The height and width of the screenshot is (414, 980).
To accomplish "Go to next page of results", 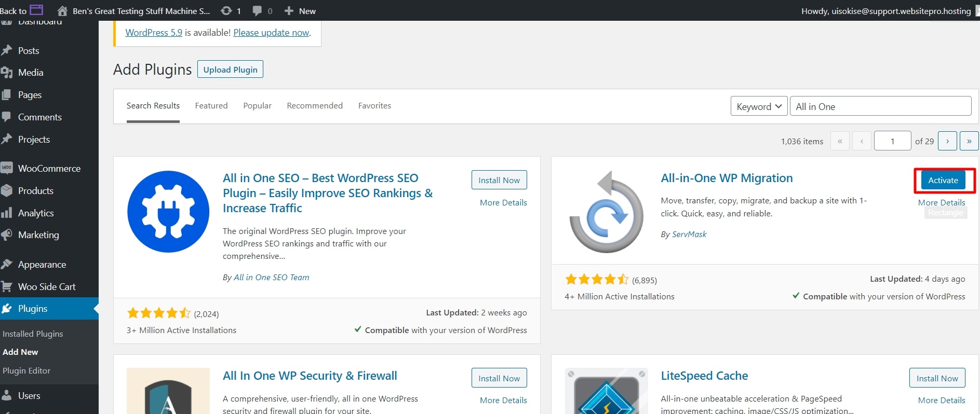I will pos(947,141).
